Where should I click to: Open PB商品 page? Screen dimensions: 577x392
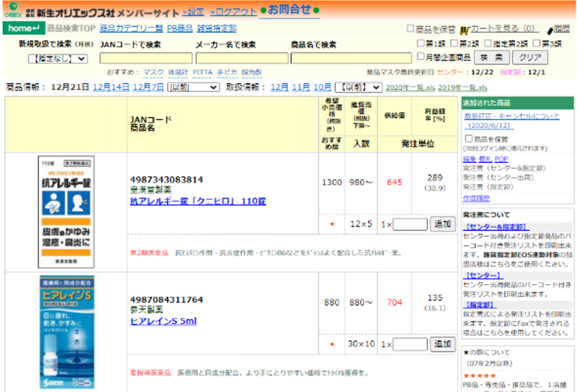179,28
